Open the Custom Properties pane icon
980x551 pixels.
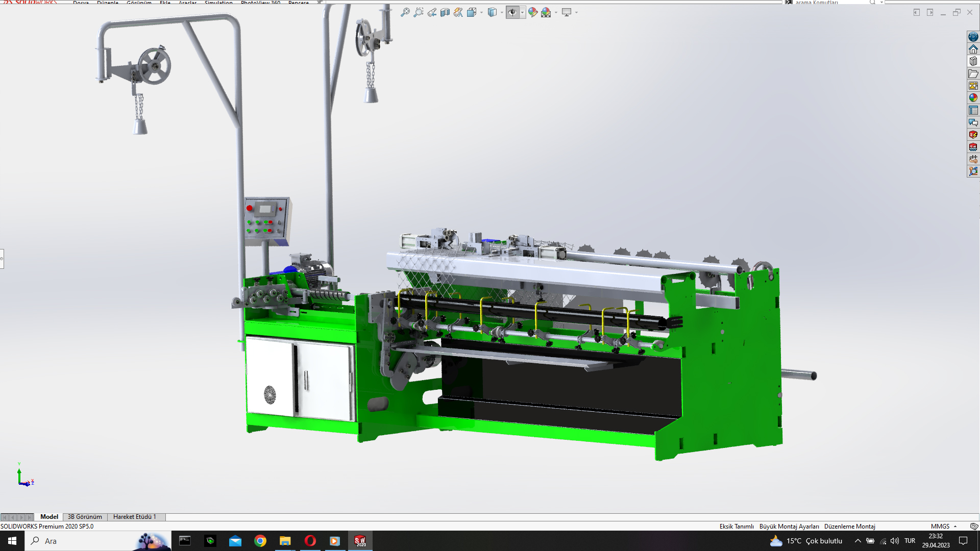coord(973,110)
